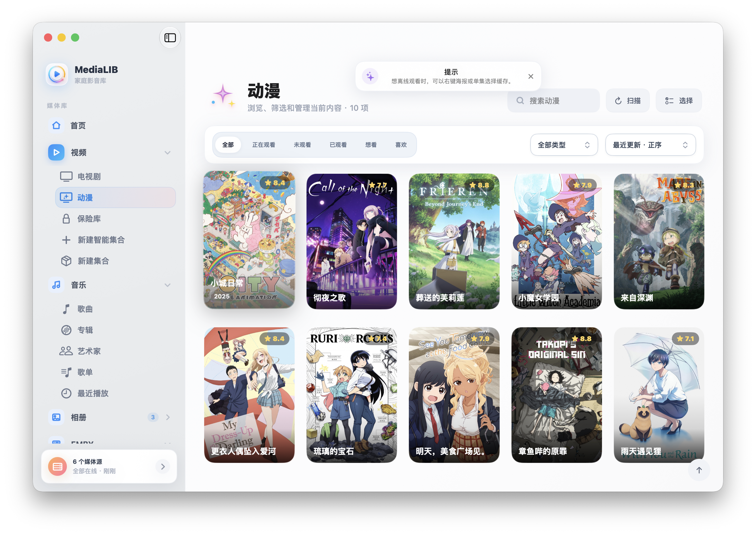Switch to 已观看 filter tab
This screenshot has height=535, width=756.
[338, 145]
